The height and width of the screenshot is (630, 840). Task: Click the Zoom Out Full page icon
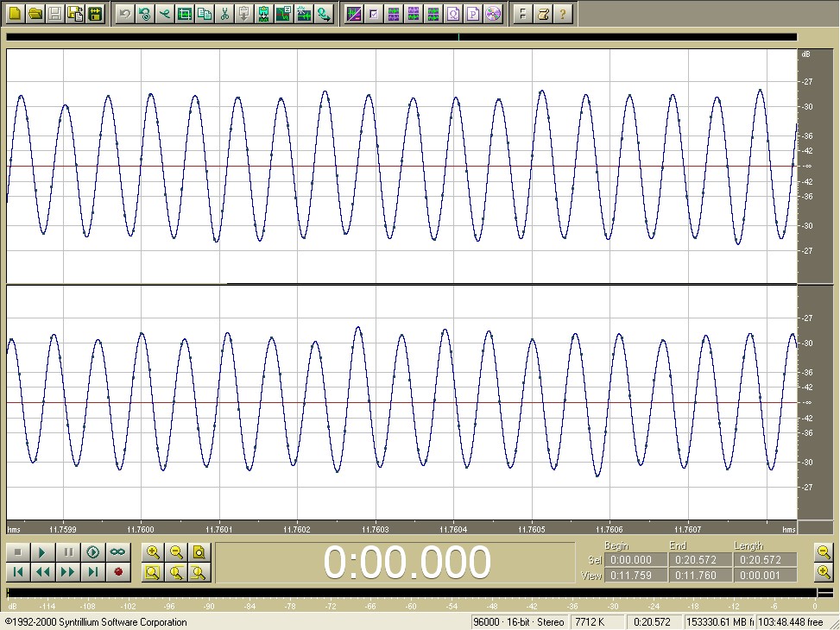[199, 551]
